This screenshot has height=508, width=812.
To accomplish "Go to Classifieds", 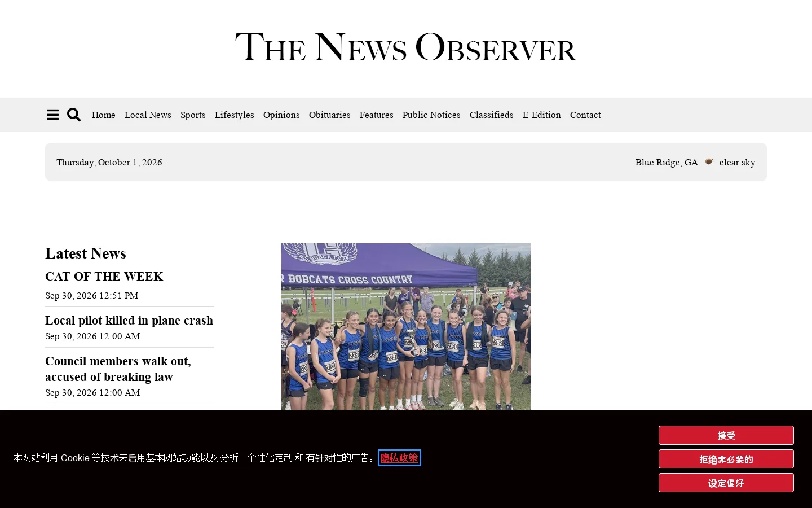I will tap(491, 115).
